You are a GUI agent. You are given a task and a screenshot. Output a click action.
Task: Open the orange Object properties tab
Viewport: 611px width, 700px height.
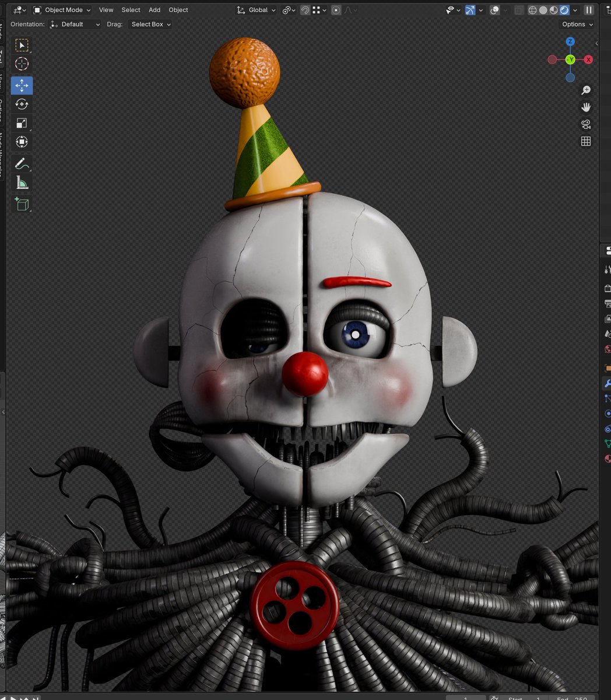point(608,368)
